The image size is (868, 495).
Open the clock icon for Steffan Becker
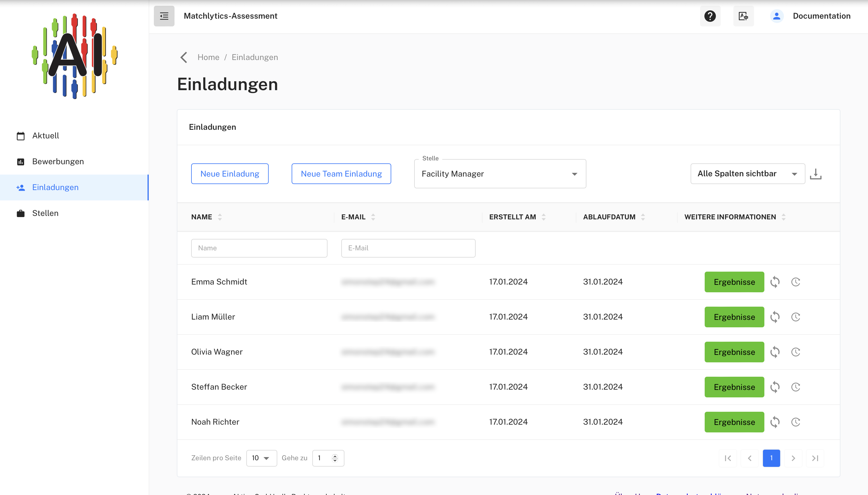796,387
